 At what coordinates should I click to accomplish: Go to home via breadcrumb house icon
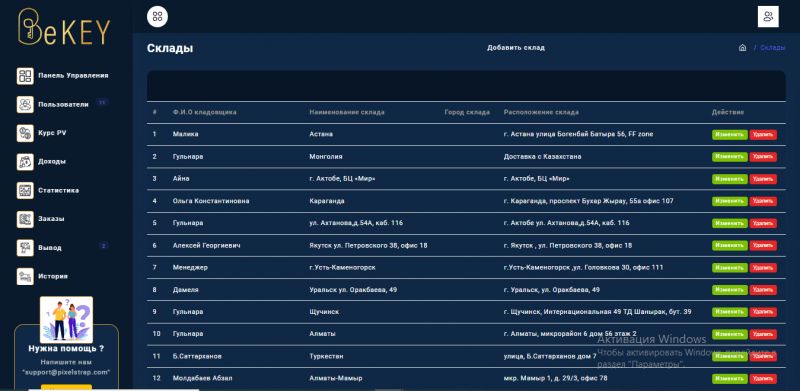tap(742, 47)
